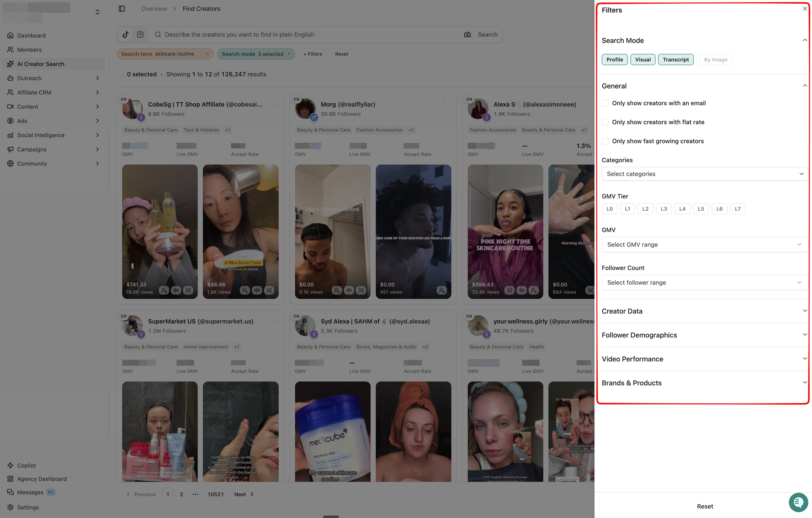Open the workspace switcher chevrons
The height and width of the screenshot is (518, 812).
(98, 12)
